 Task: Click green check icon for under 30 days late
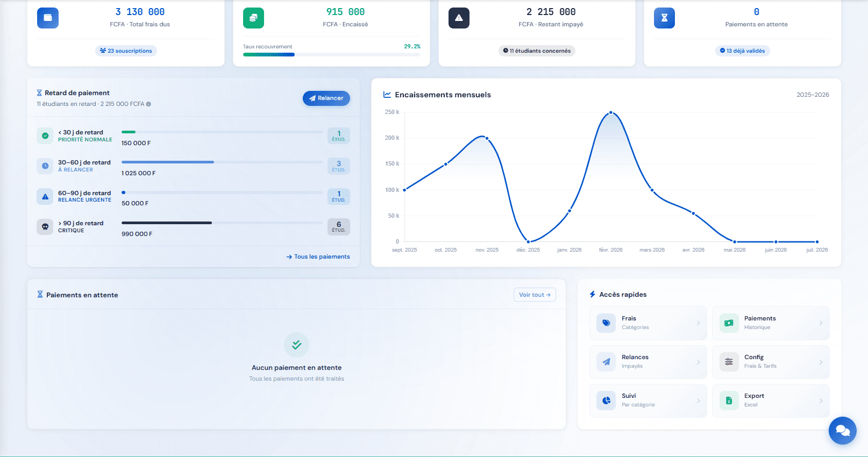[x=45, y=135]
